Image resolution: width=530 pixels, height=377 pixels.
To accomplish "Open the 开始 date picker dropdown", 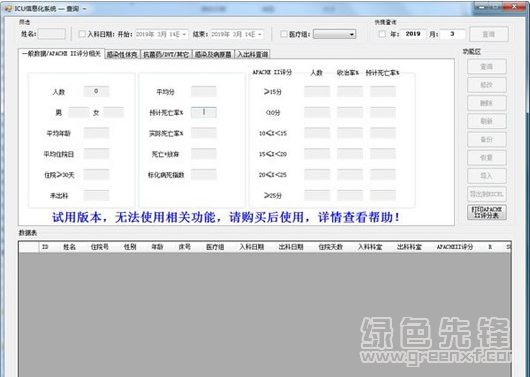I will 184,34.
